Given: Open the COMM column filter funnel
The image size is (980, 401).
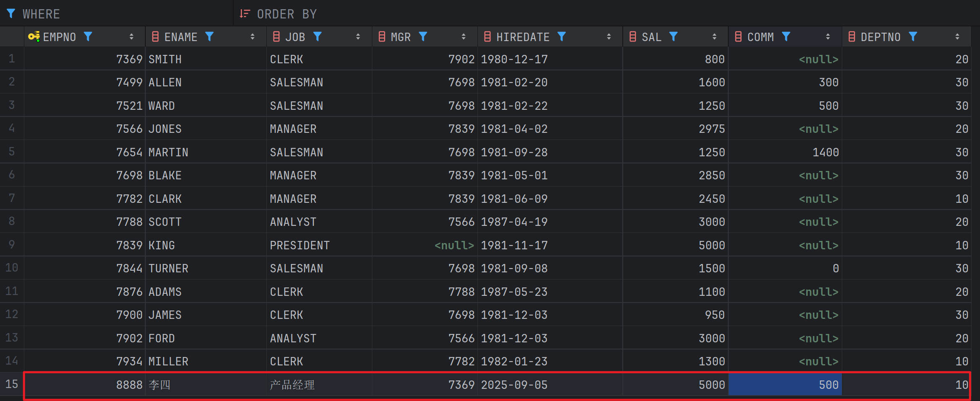Looking at the screenshot, I should 786,37.
